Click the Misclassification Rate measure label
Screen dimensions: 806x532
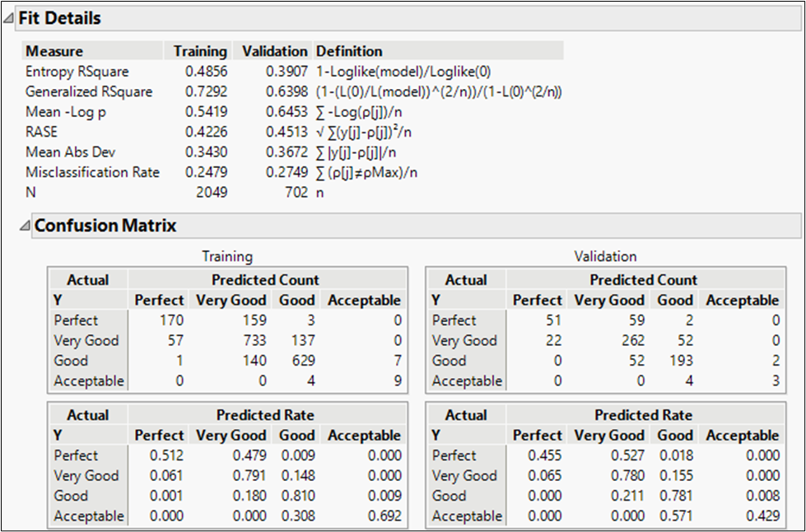tap(92, 172)
